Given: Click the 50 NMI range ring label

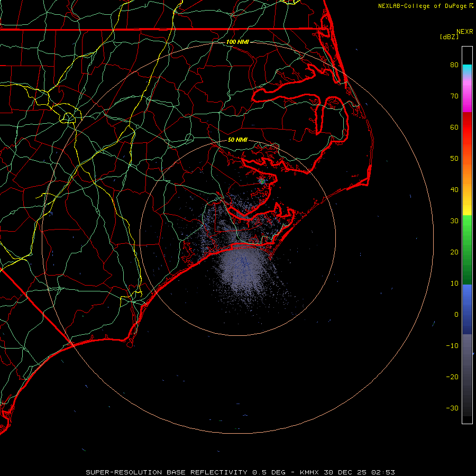Looking at the screenshot, I should point(237,140).
